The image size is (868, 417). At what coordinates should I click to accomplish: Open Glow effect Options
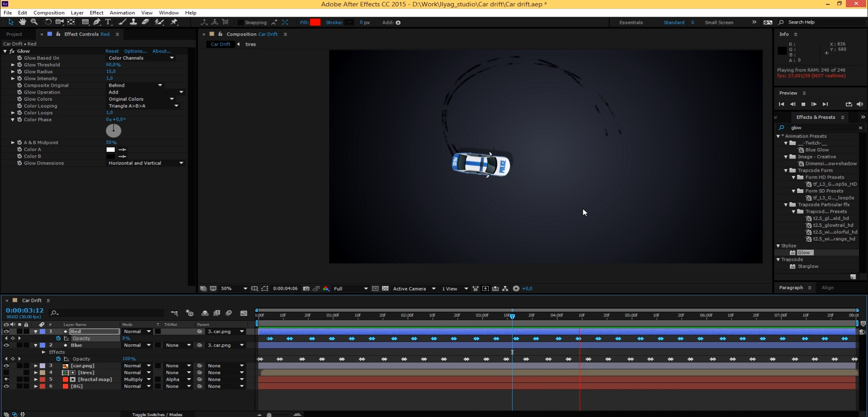click(x=135, y=51)
